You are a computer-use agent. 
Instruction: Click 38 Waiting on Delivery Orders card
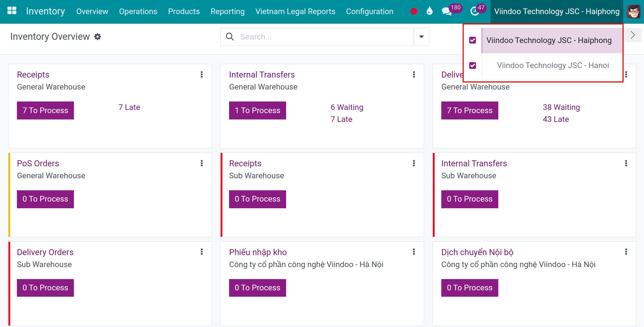coord(561,107)
